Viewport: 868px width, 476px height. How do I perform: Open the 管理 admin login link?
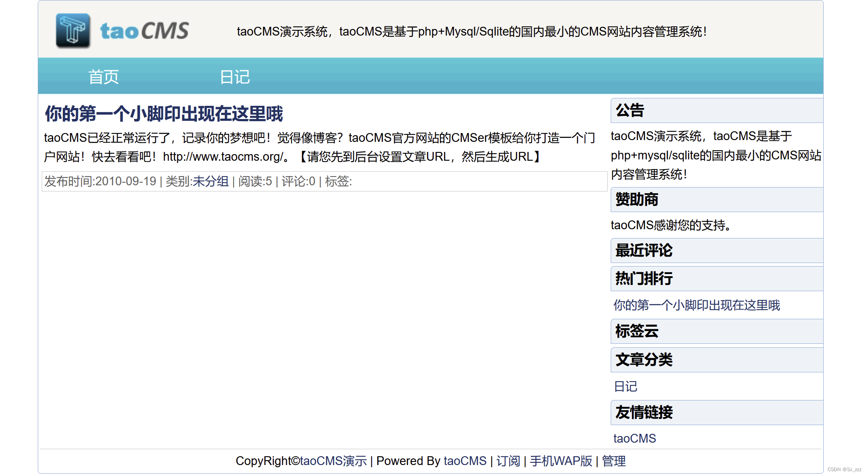(x=614, y=461)
